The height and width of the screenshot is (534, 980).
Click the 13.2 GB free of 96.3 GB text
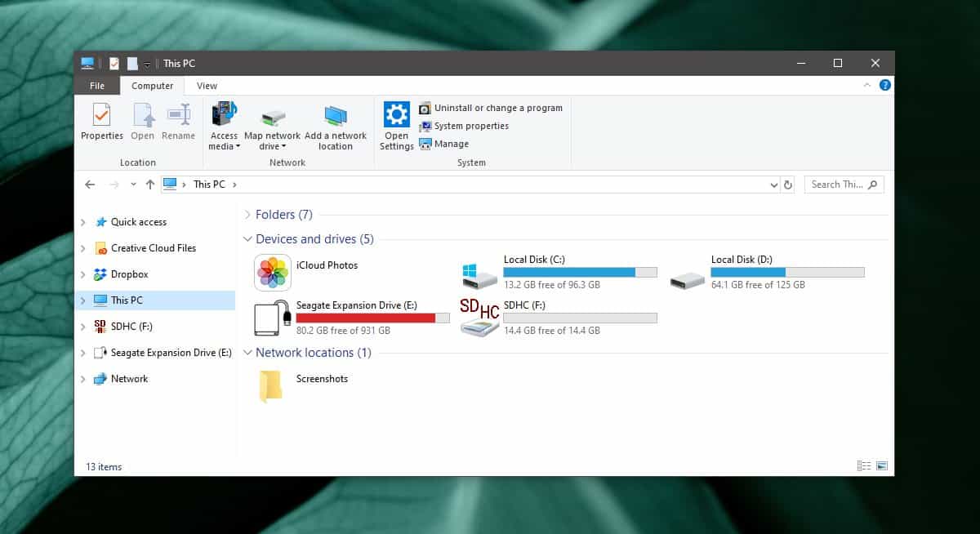(x=552, y=285)
